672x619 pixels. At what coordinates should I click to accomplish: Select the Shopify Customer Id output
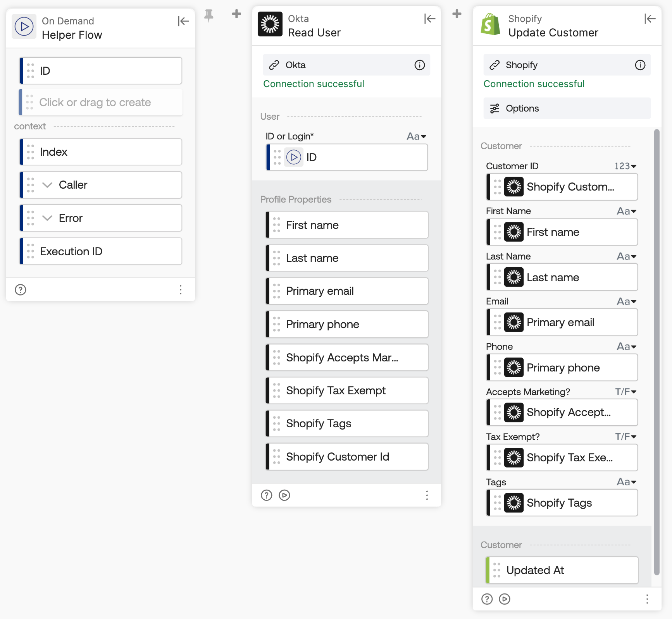click(x=347, y=457)
